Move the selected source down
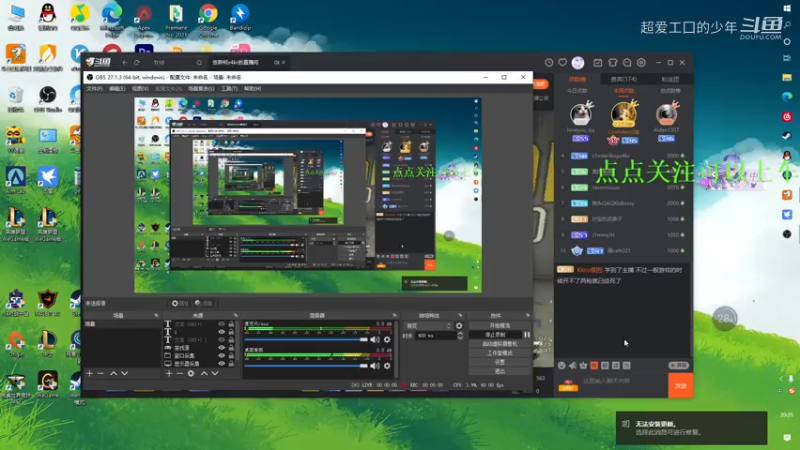 pyautogui.click(x=215, y=373)
